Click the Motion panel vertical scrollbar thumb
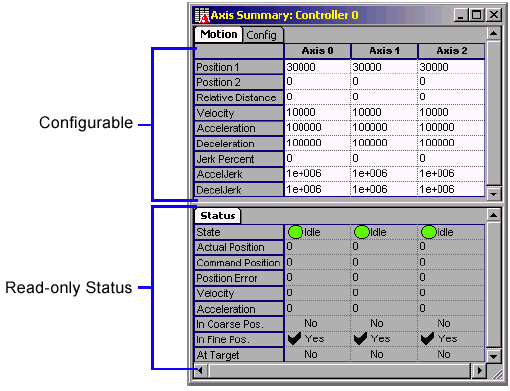This screenshot has width=510, height=391. point(494,113)
